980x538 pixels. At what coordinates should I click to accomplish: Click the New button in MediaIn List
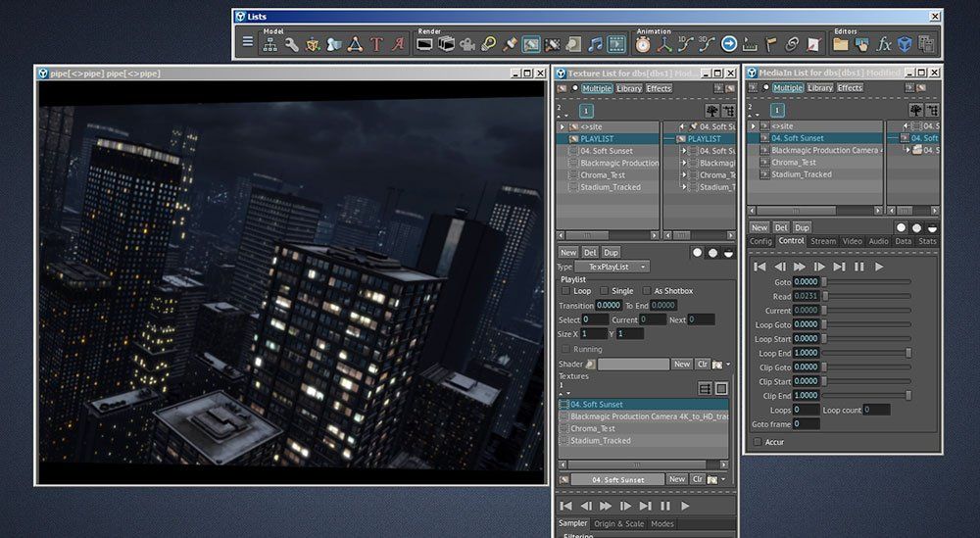[759, 227]
